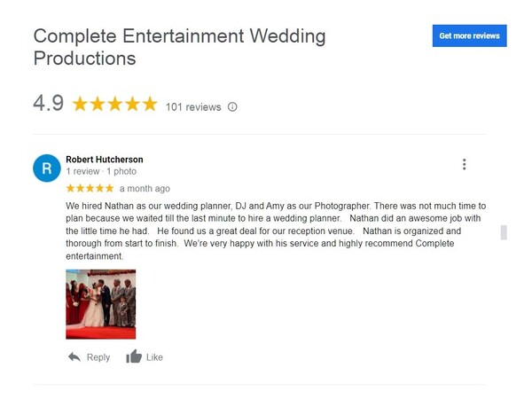Click the 101 reviews count text
The width and height of the screenshot is (532, 399).
pos(193,107)
